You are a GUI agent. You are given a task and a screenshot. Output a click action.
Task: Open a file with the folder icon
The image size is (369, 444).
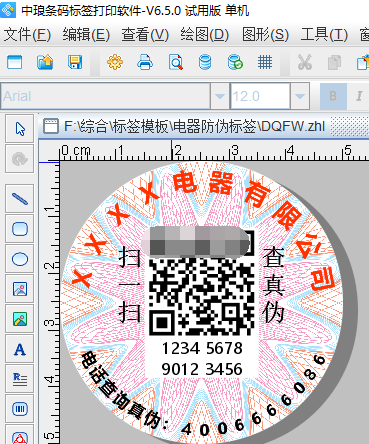pyautogui.click(x=45, y=62)
